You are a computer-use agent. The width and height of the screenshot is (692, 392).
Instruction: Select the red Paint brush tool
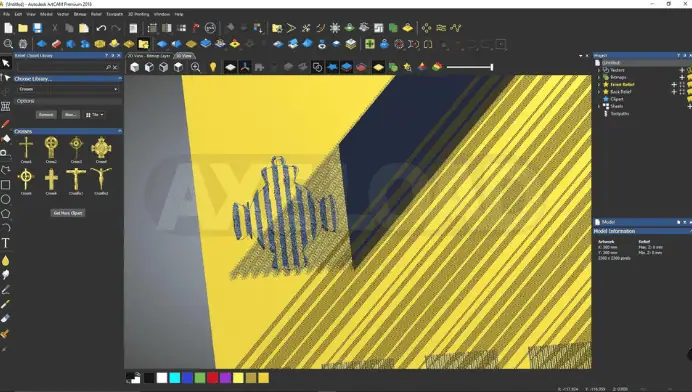click(x=5, y=124)
